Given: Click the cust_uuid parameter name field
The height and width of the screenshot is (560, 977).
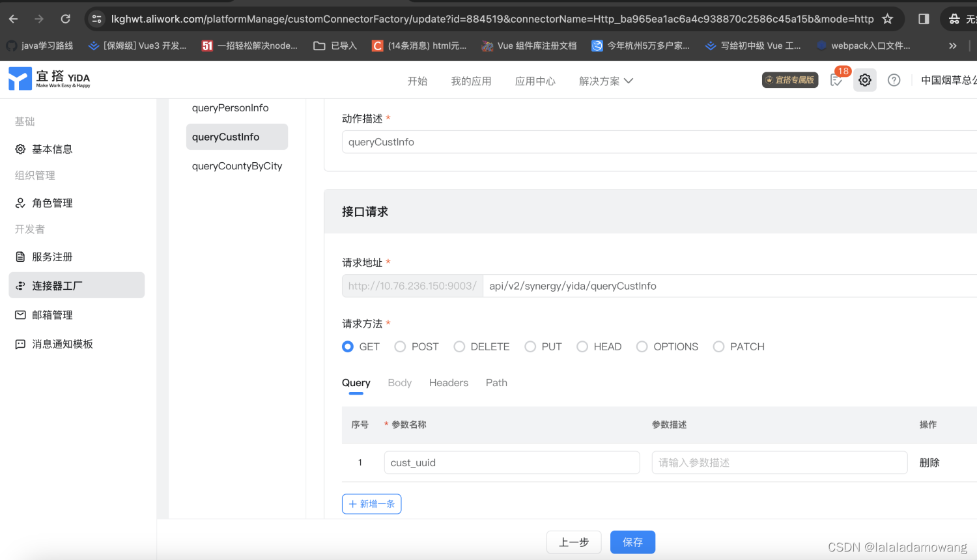Looking at the screenshot, I should click(512, 462).
